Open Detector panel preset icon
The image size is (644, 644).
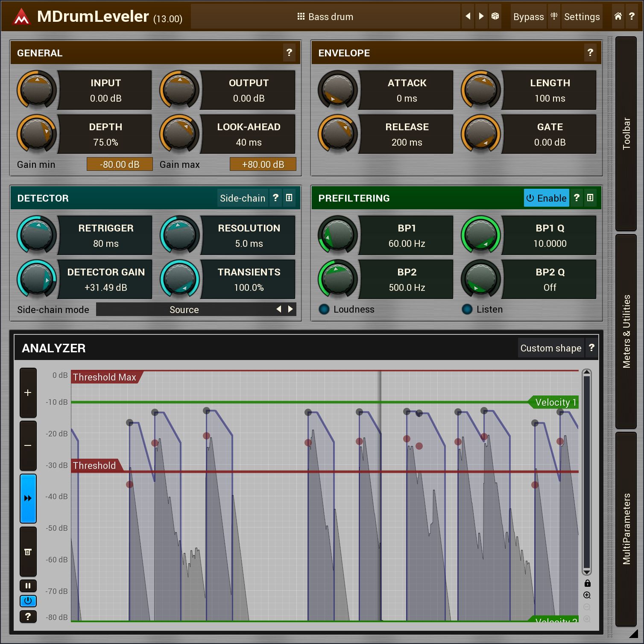coord(289,198)
